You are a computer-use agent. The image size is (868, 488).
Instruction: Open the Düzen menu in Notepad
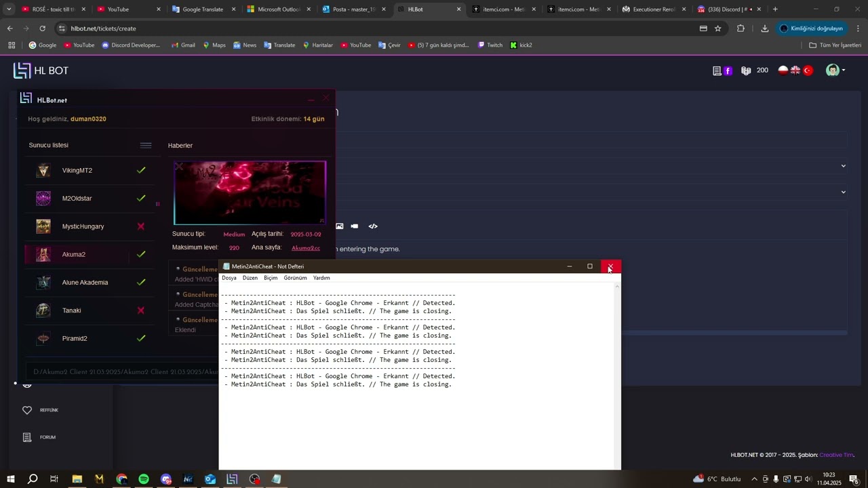click(250, 278)
